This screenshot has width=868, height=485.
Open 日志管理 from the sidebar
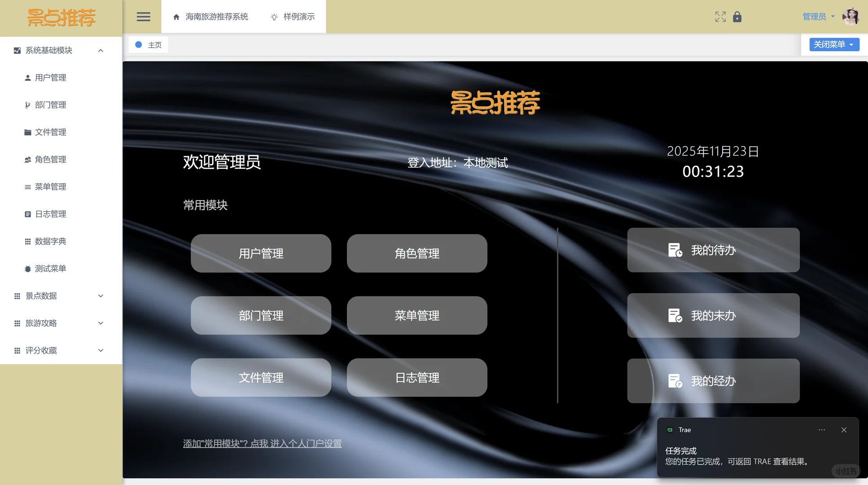(x=51, y=214)
